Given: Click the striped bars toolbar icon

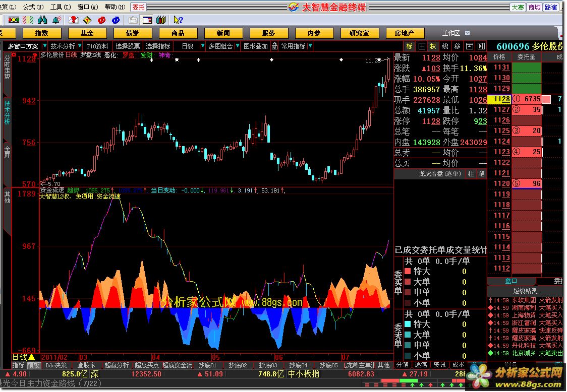Looking at the screenshot, I should [x=28, y=20].
